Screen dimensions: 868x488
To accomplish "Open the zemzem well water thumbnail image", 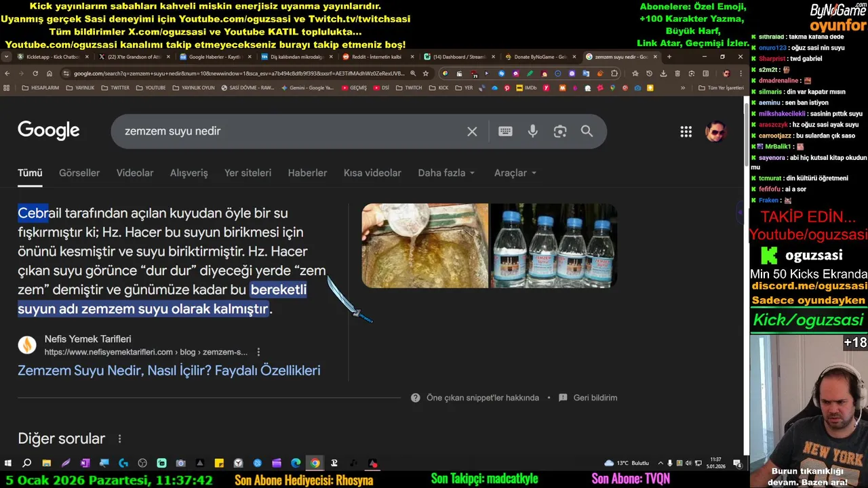I will click(x=425, y=245).
